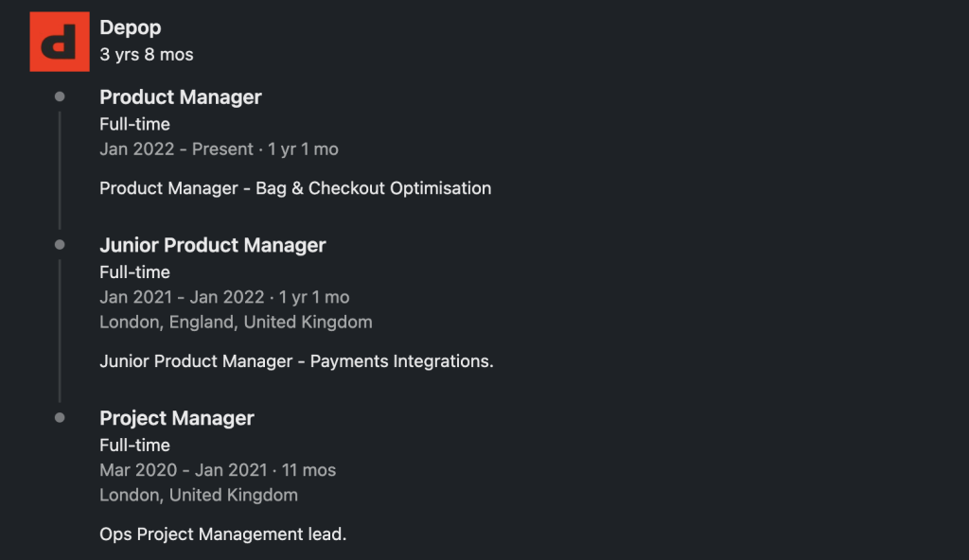Click the Project Manager timeline bullet

pos(60,418)
